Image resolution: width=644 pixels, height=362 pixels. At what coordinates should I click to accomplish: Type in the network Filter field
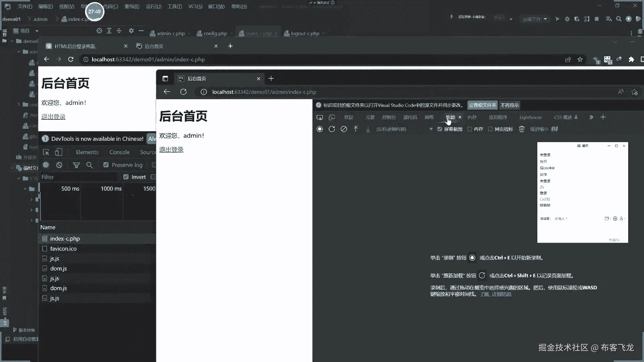(77, 177)
